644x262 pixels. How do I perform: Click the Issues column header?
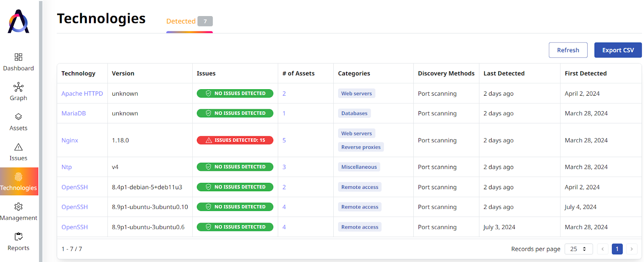point(206,74)
